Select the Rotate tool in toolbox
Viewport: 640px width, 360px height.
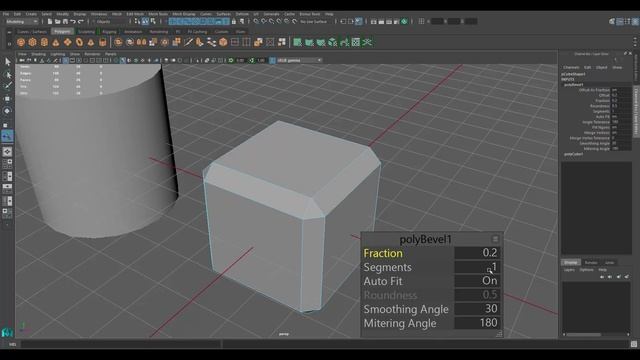(7, 111)
